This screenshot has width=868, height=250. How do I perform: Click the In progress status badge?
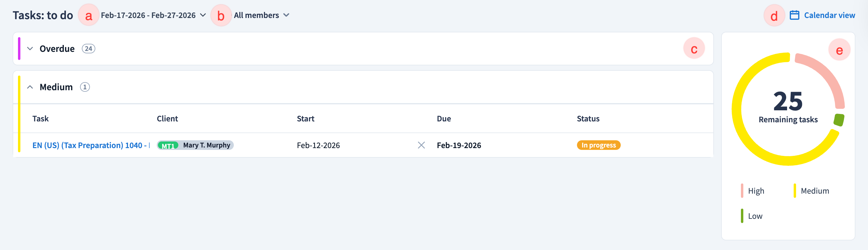pyautogui.click(x=599, y=145)
